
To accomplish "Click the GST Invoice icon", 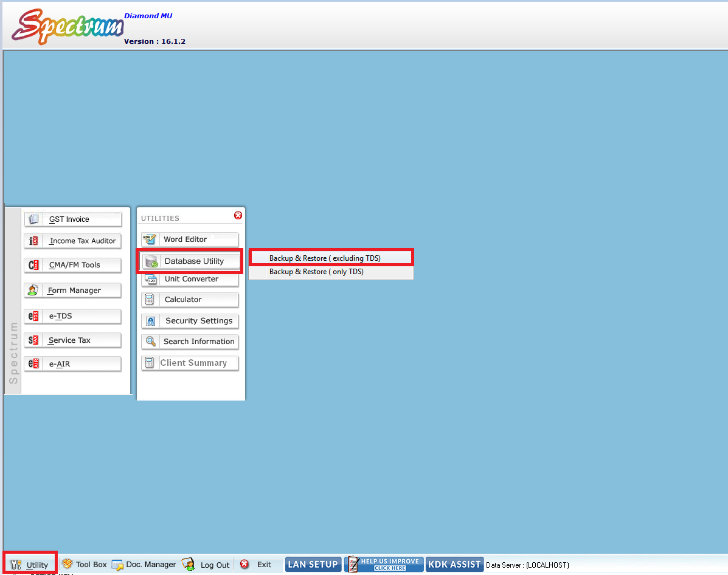I will [33, 219].
